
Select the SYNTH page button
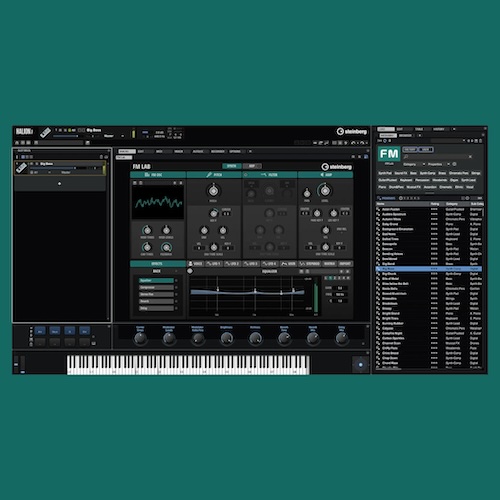[x=231, y=166]
